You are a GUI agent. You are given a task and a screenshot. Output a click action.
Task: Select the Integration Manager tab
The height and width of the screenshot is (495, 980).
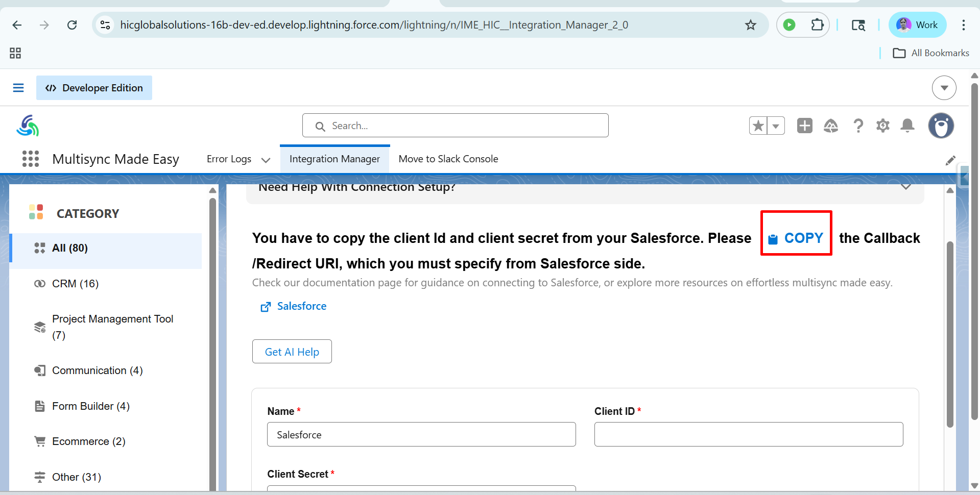pyautogui.click(x=334, y=159)
